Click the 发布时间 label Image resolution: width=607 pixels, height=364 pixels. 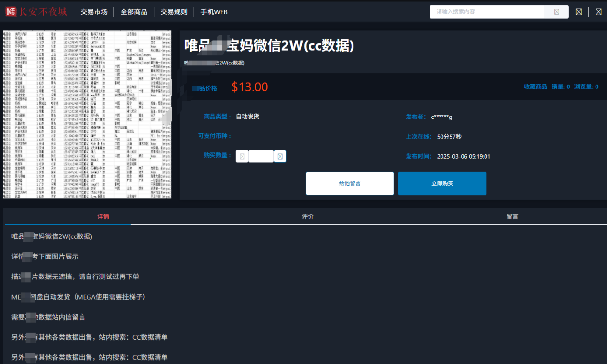point(419,156)
